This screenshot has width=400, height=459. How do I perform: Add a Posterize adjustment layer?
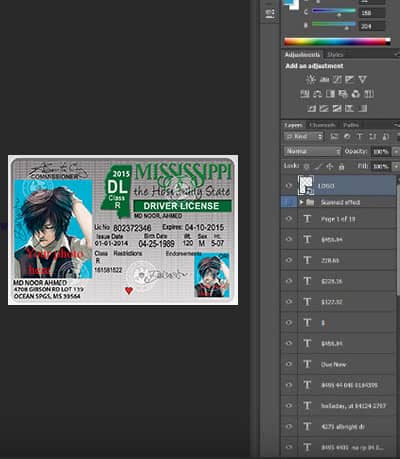pos(324,108)
